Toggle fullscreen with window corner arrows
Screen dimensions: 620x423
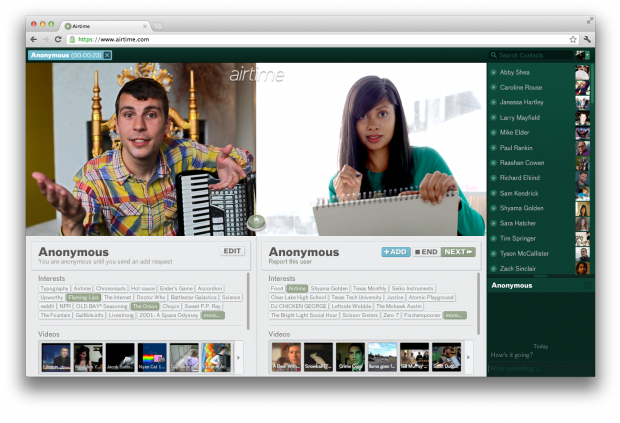[x=590, y=21]
